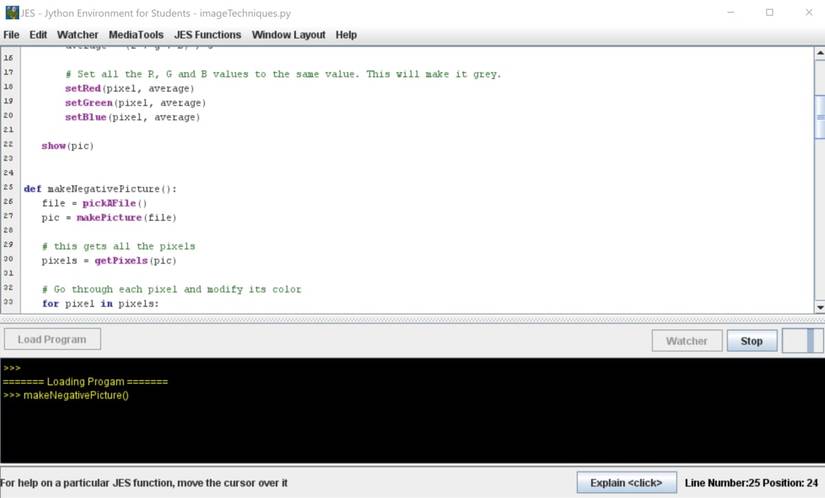The width and height of the screenshot is (825, 498).
Task: Click the JES application icon in title bar
Action: (12, 13)
